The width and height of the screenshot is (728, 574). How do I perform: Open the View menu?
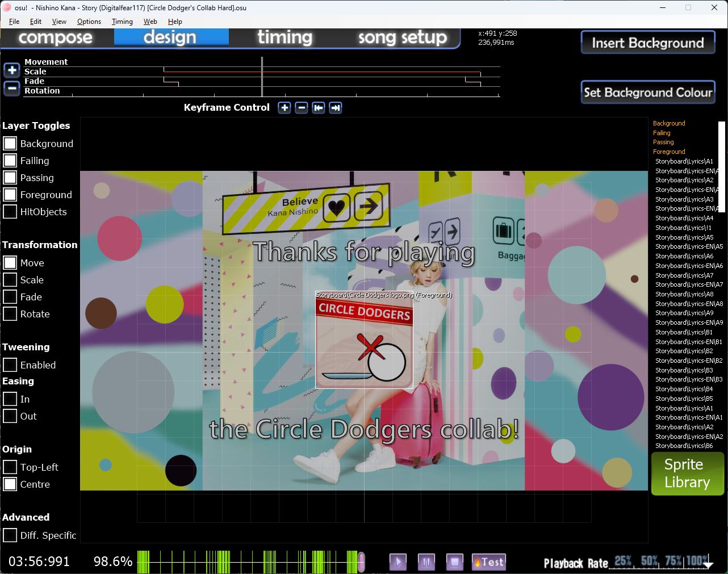59,22
